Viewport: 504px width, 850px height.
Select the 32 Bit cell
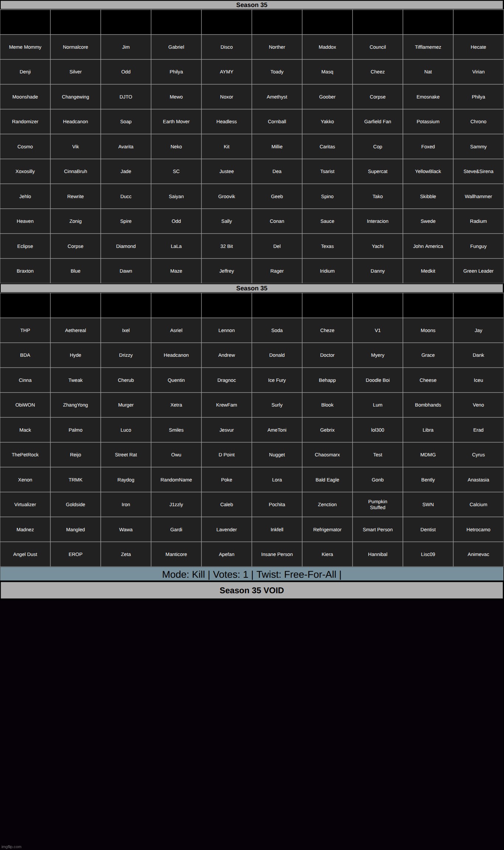pyautogui.click(x=227, y=246)
